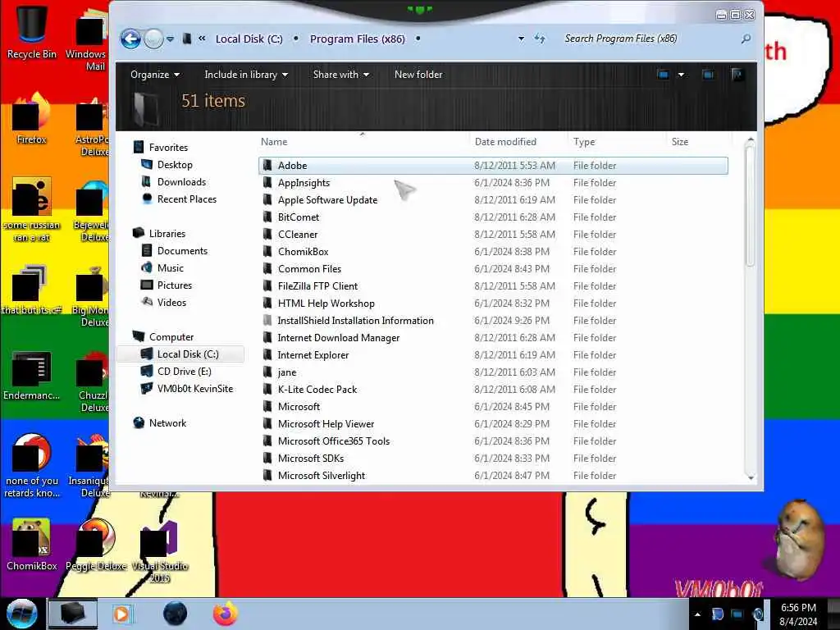Click the Forward navigation button
Image resolution: width=840 pixels, height=630 pixels.
point(153,39)
